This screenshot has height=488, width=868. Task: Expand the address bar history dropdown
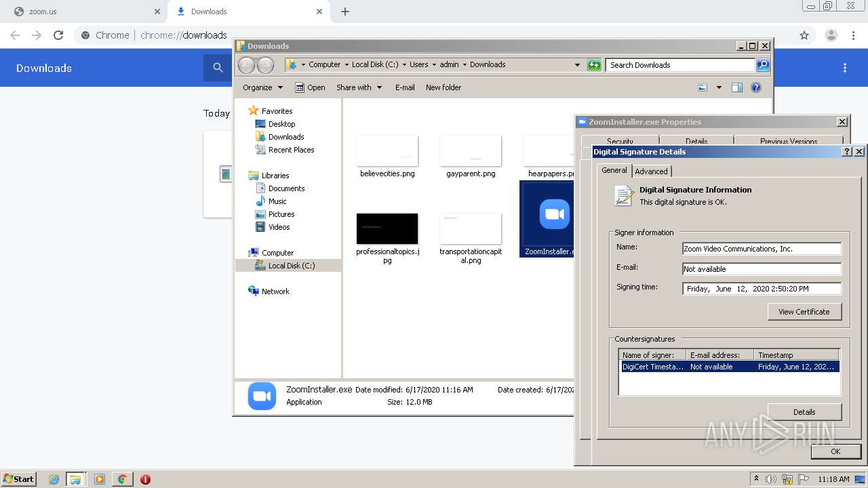(577, 65)
